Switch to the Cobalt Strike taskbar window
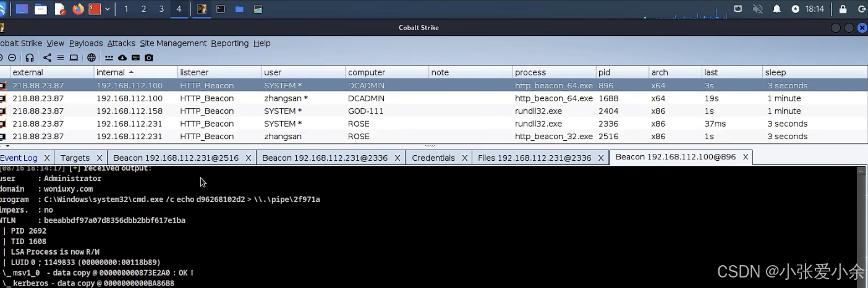This screenshot has height=288, width=868. click(202, 9)
